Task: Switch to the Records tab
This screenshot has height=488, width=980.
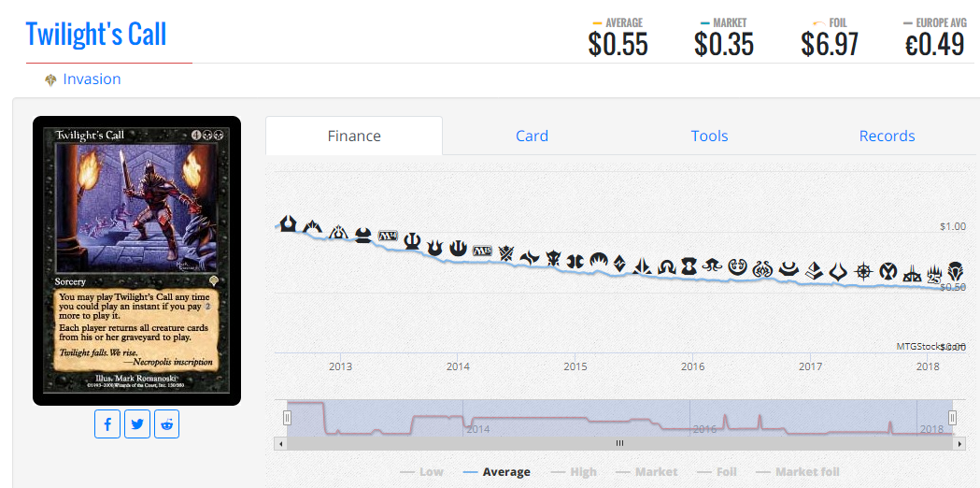Action: coord(887,136)
